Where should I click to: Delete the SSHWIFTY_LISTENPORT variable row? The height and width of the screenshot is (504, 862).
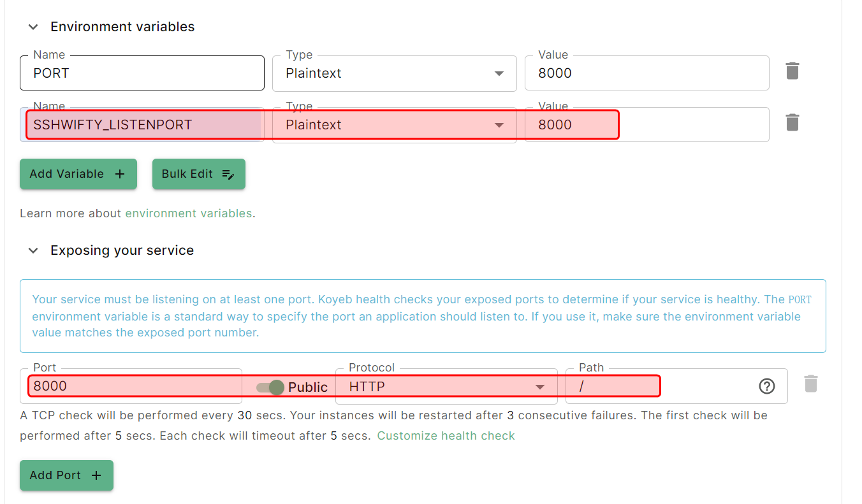click(792, 122)
